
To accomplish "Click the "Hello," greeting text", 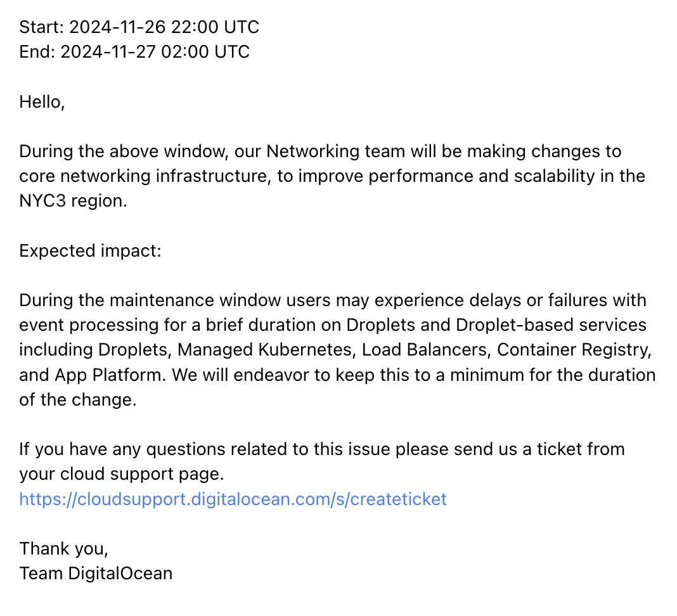I will click(42, 101).
